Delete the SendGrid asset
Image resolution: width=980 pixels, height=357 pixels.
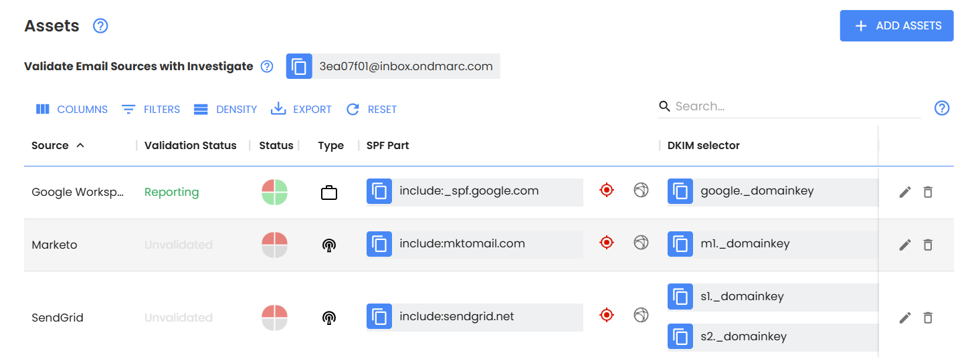click(928, 318)
